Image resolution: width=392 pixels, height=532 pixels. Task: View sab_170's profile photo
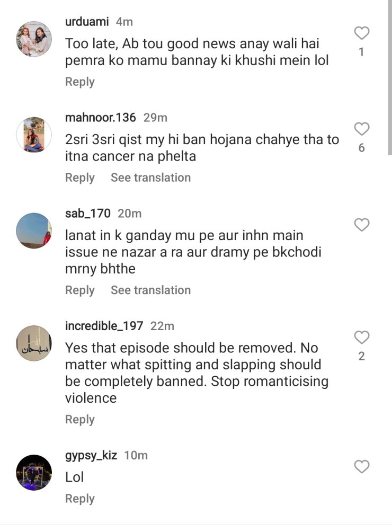(x=34, y=230)
